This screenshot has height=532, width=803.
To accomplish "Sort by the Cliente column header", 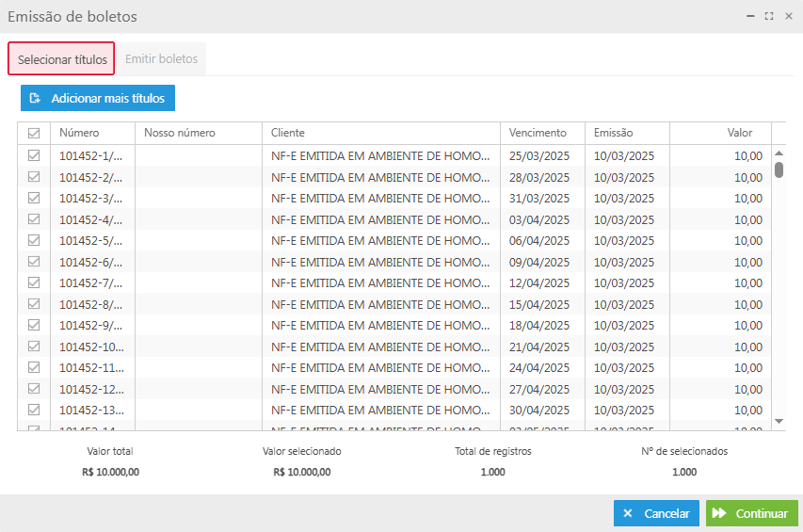I will [x=288, y=133].
